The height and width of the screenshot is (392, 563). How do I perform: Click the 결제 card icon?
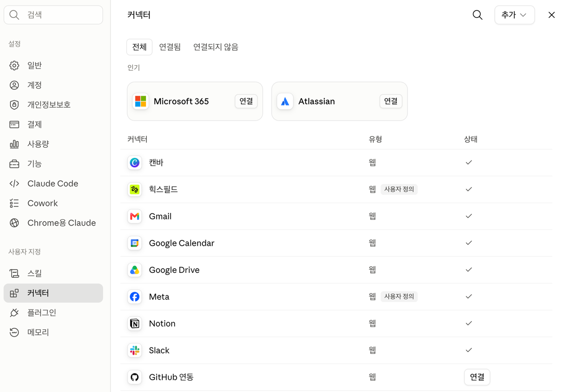pyautogui.click(x=15, y=125)
